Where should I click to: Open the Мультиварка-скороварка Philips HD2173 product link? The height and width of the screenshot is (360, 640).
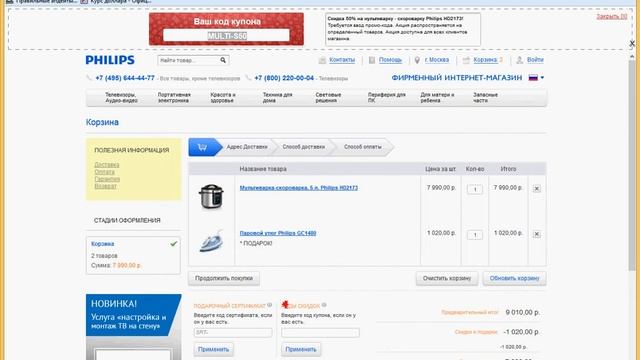click(x=299, y=188)
